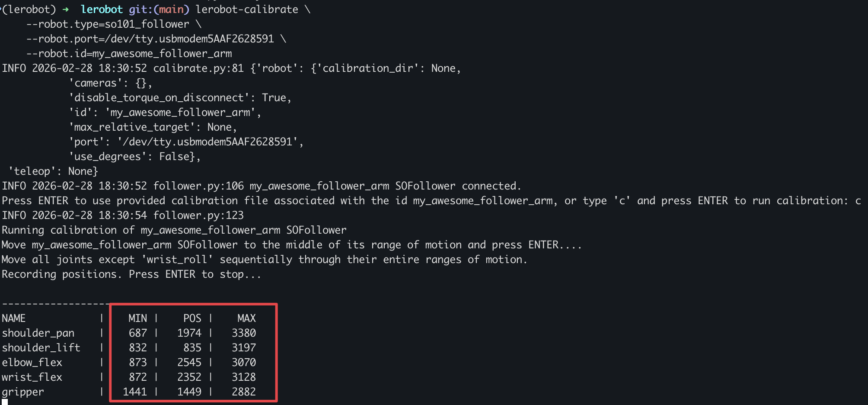
Task: Click the NAME column header
Action: click(x=14, y=318)
